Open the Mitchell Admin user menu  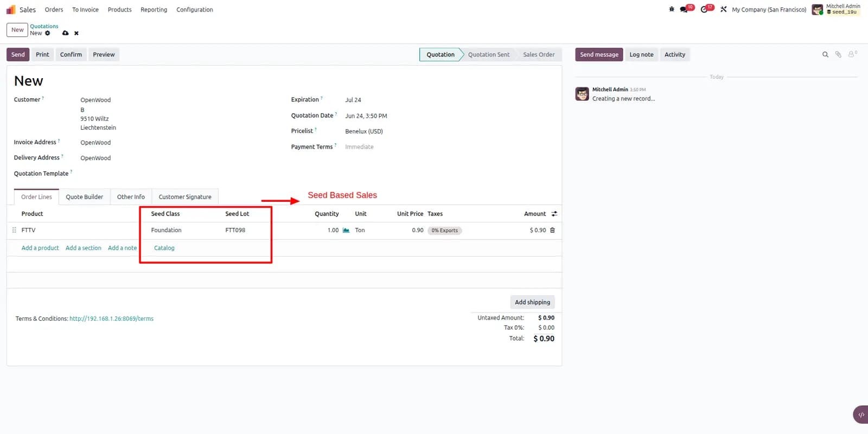click(836, 9)
